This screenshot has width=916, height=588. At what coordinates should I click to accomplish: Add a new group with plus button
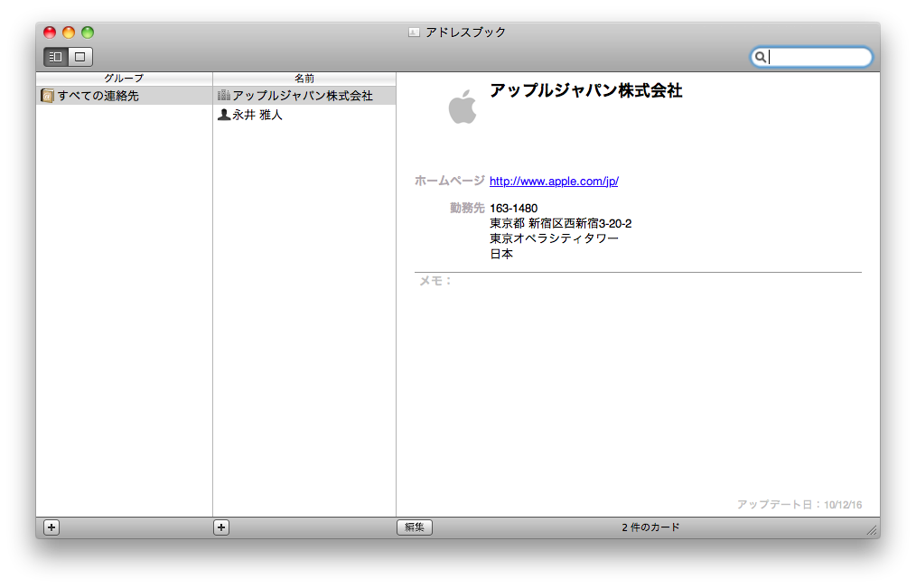click(51, 527)
